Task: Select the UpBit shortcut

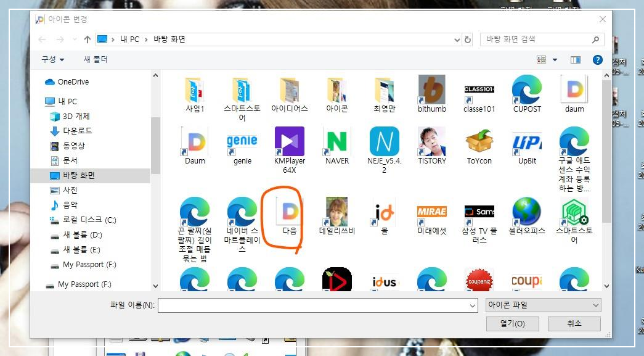Action: [x=527, y=146]
